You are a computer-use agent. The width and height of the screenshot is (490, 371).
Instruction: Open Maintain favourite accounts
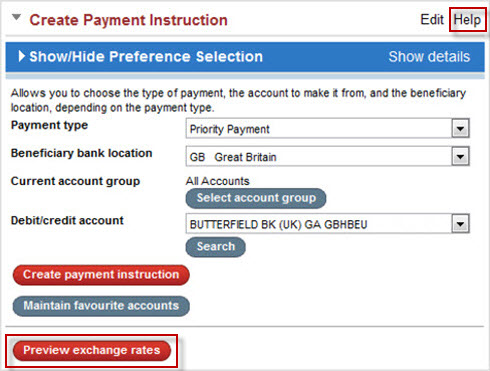101,306
